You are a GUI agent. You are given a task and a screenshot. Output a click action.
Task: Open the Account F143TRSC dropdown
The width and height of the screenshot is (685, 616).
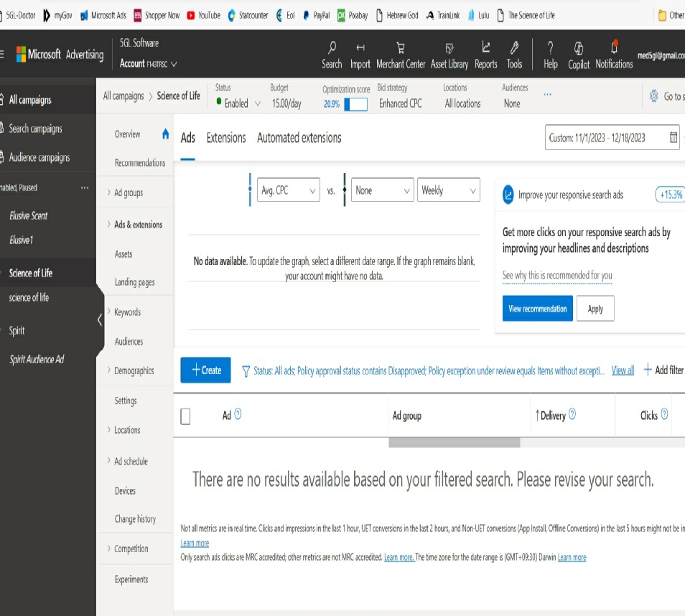(x=148, y=64)
